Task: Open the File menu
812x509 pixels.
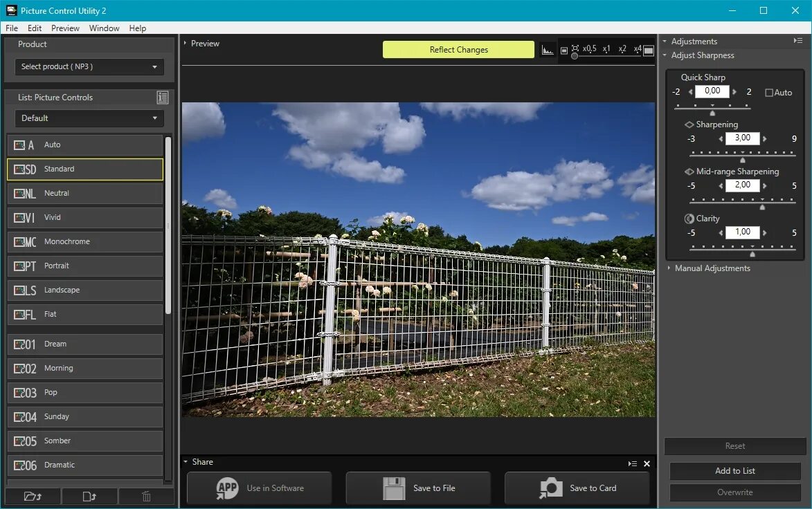Action: point(12,28)
